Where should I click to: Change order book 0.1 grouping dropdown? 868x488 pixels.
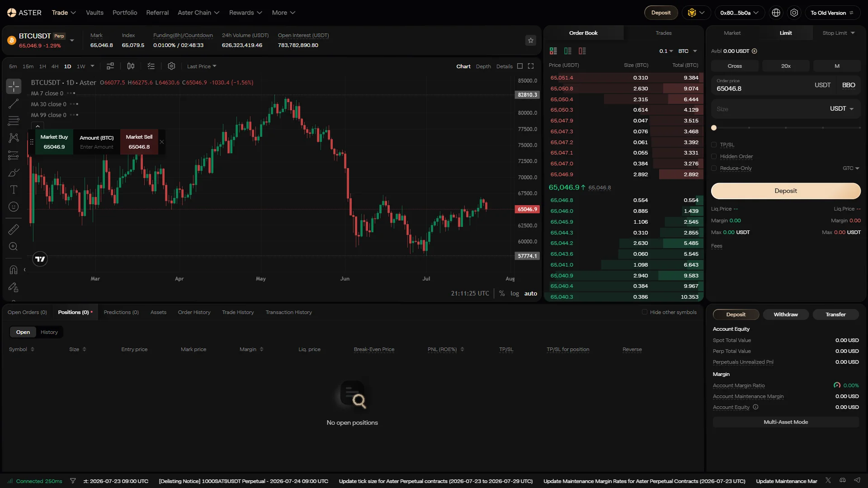666,51
